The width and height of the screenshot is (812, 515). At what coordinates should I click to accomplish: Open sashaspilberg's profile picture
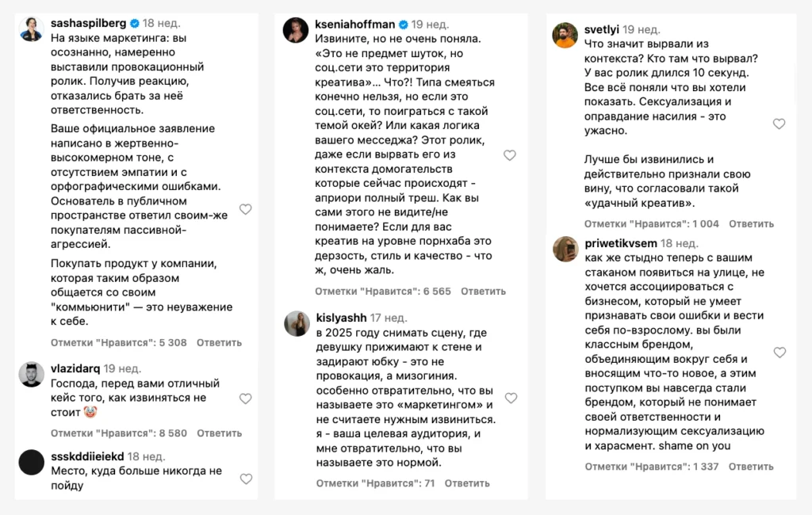click(32, 29)
